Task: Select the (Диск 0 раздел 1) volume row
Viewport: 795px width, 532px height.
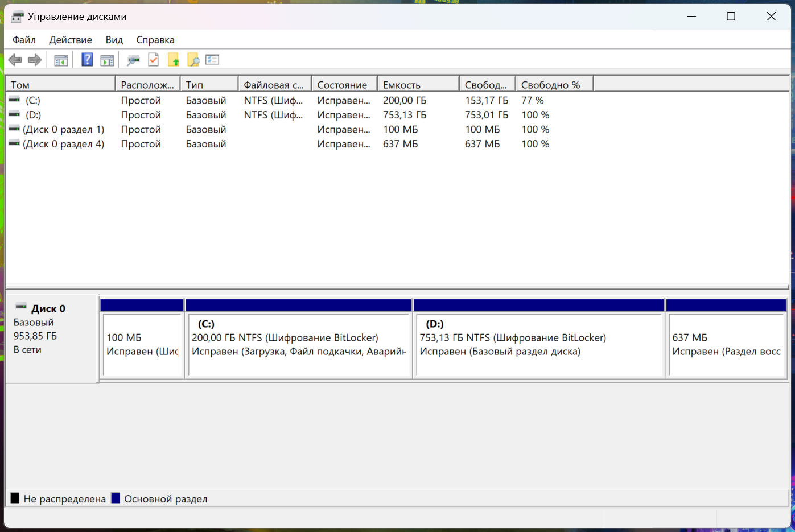Action: [x=64, y=129]
